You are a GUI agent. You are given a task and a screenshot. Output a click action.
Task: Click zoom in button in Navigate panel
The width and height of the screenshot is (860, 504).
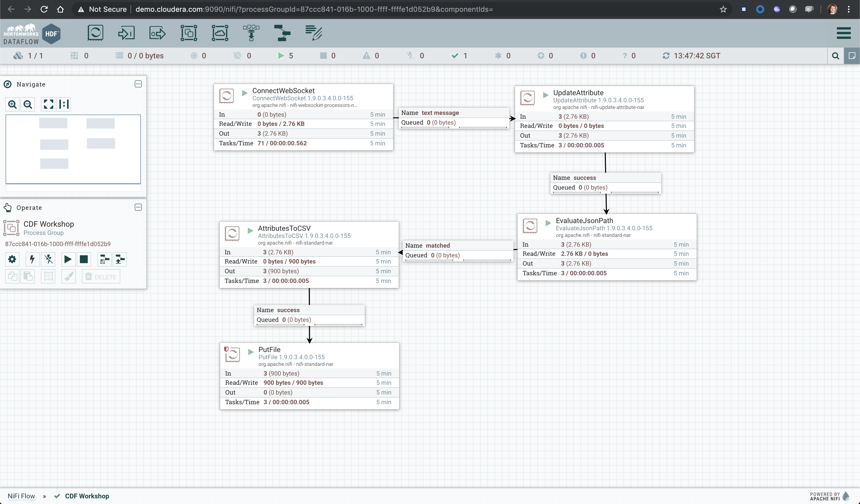pos(13,104)
